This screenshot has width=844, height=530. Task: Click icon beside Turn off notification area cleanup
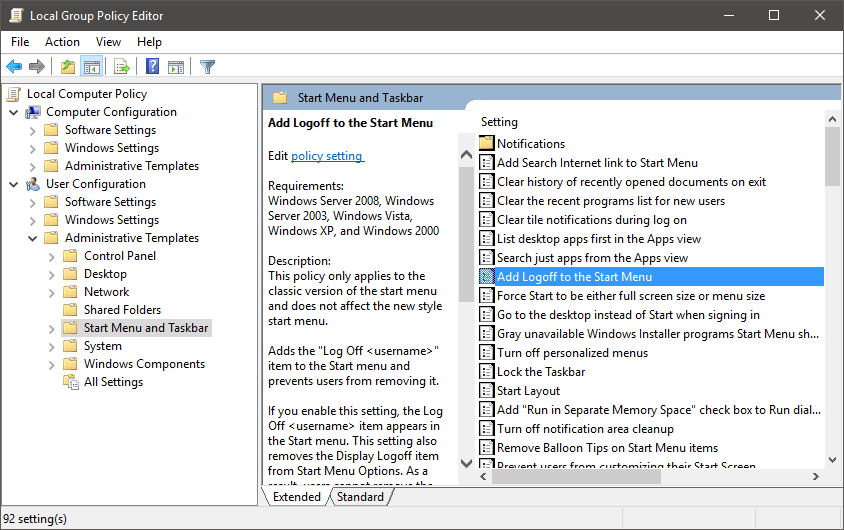(x=487, y=429)
